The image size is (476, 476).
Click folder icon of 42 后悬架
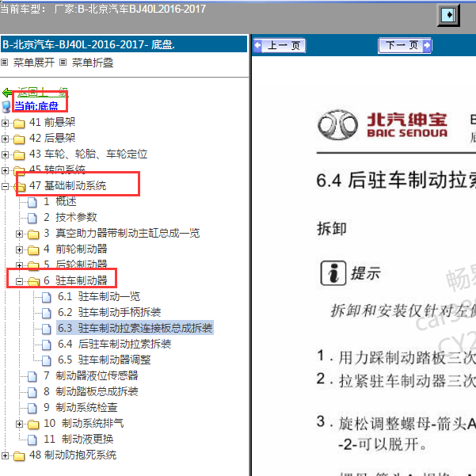pyautogui.click(x=19, y=139)
